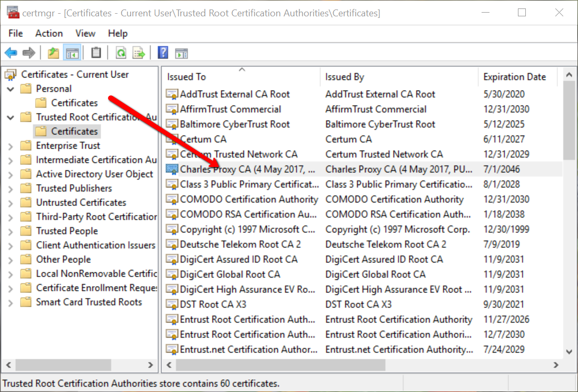This screenshot has width=578, height=392.
Task: Click the Trusted Publishers folder icon
Action: coord(26,188)
